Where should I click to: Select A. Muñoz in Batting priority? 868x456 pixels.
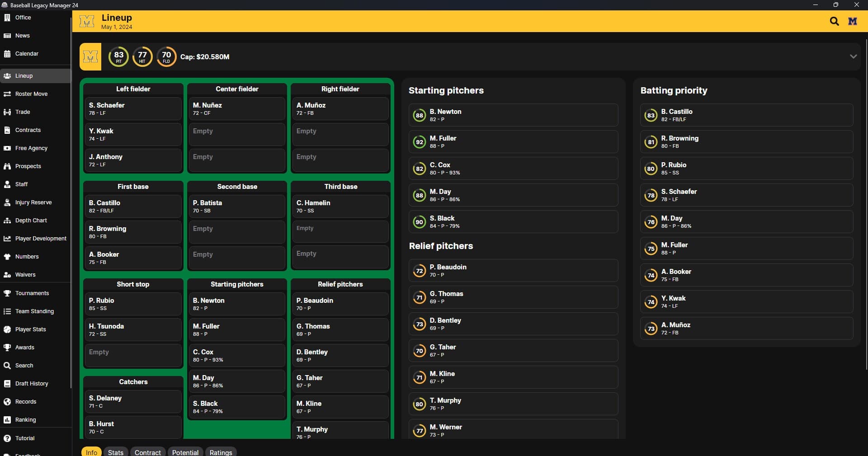(x=746, y=328)
